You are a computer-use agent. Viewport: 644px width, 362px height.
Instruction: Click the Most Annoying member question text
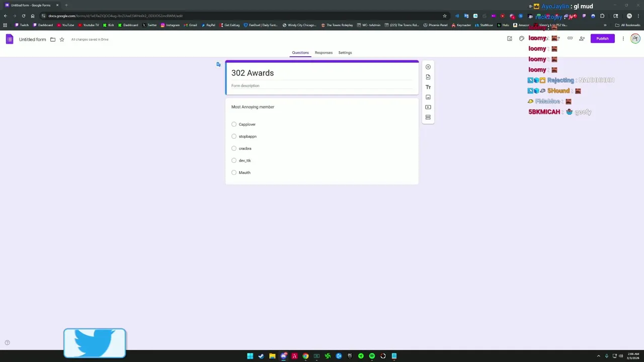tap(253, 107)
